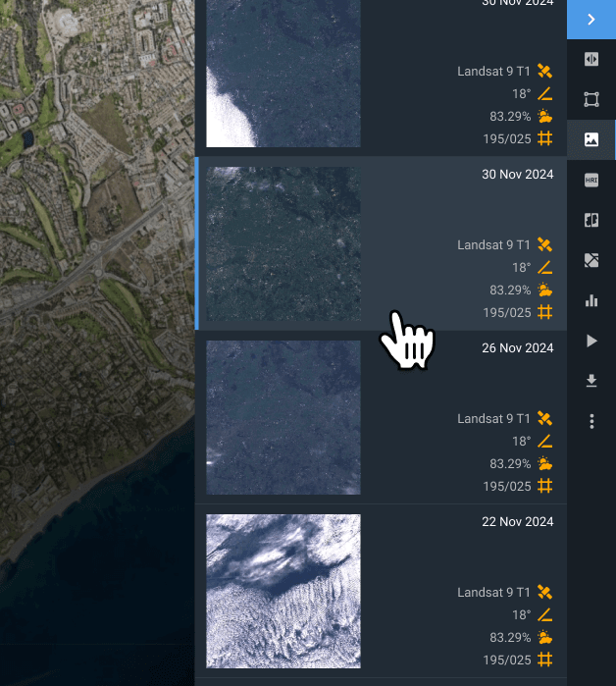
Task: Click the satellite icon in selected 30 Nov 2024 row
Action: [x=544, y=245]
